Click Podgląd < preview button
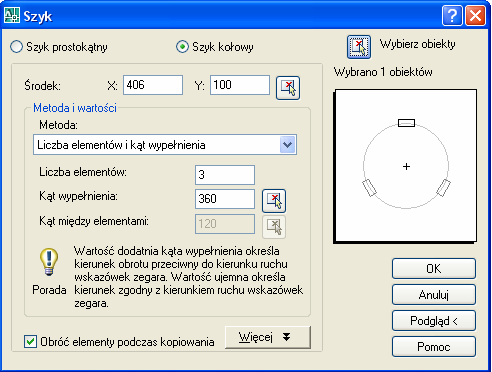The width and height of the screenshot is (492, 372). (434, 321)
